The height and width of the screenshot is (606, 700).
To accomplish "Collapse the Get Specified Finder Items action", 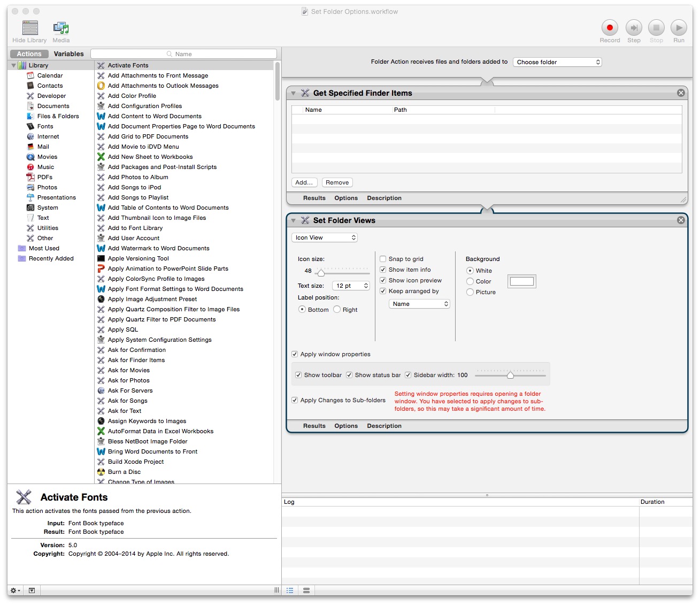I will point(293,93).
